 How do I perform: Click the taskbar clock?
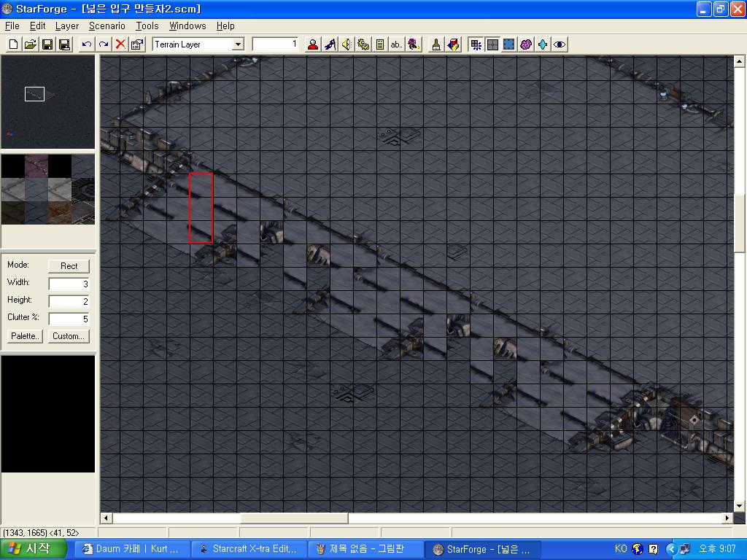click(718, 549)
